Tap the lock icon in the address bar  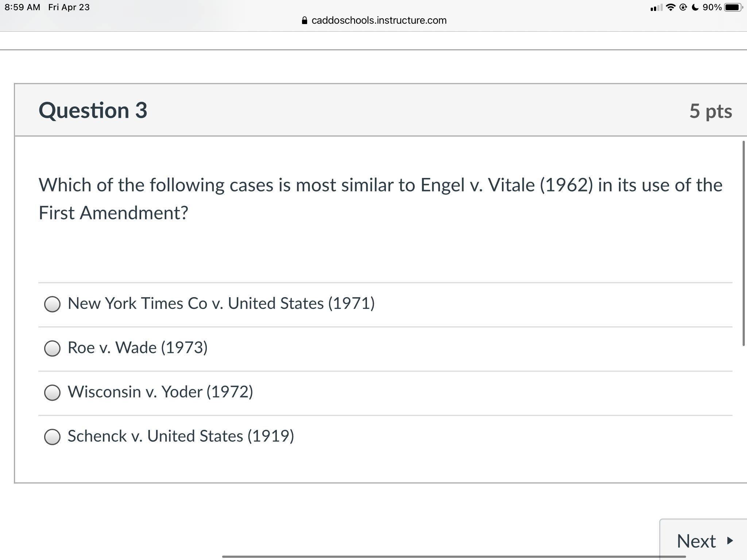(305, 20)
